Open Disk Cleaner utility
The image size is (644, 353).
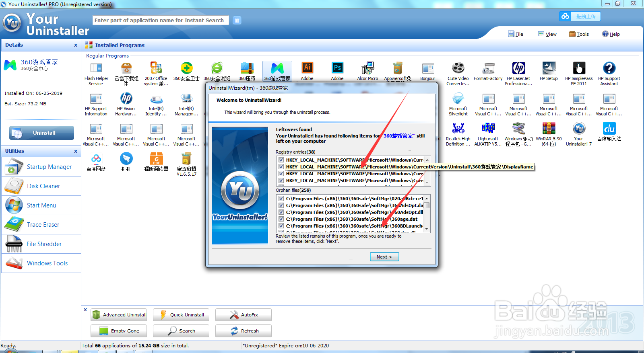(41, 186)
